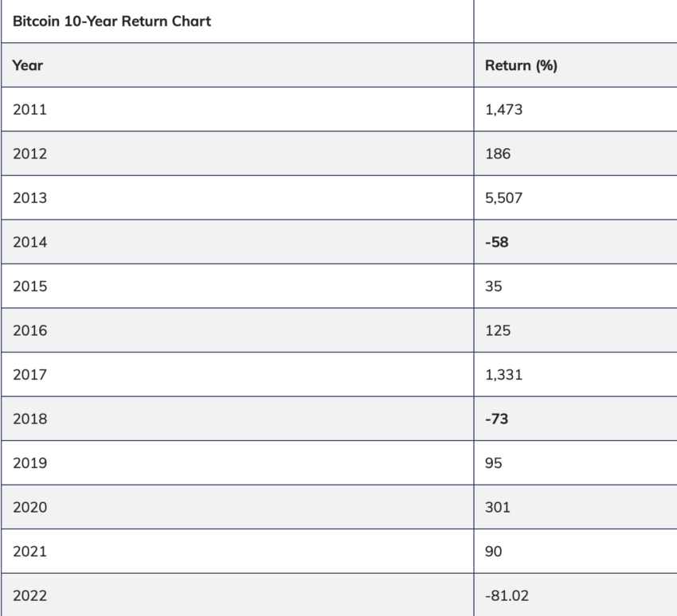This screenshot has height=616, width=677.
Task: Click the Bitcoin 10-Year Return Chart title
Action: tap(112, 21)
